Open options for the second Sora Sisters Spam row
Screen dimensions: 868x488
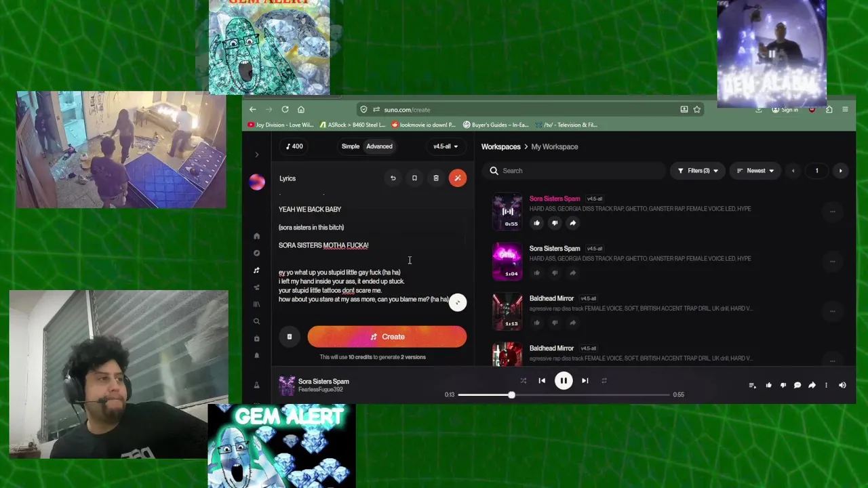click(x=832, y=262)
